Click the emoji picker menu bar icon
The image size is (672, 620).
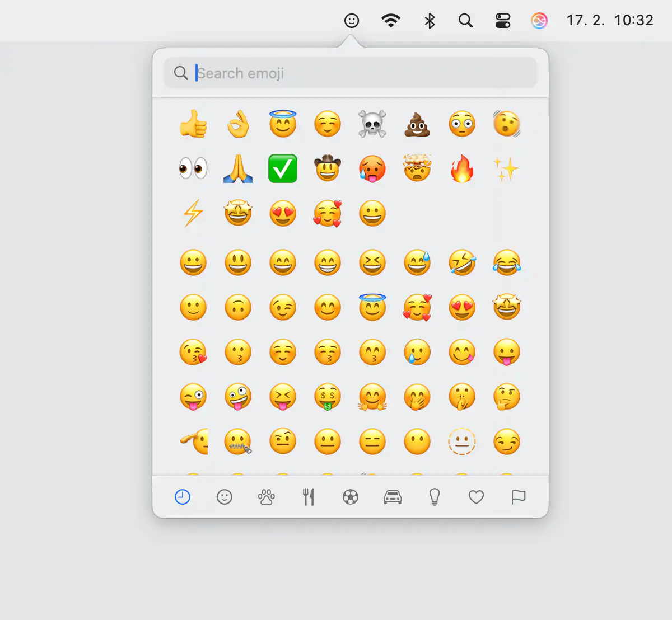coord(352,21)
